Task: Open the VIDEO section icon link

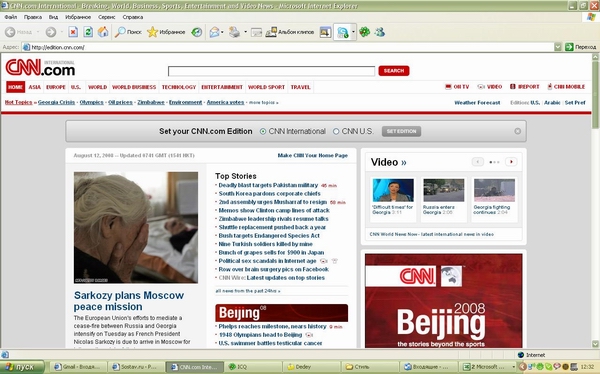Action: coord(490,87)
